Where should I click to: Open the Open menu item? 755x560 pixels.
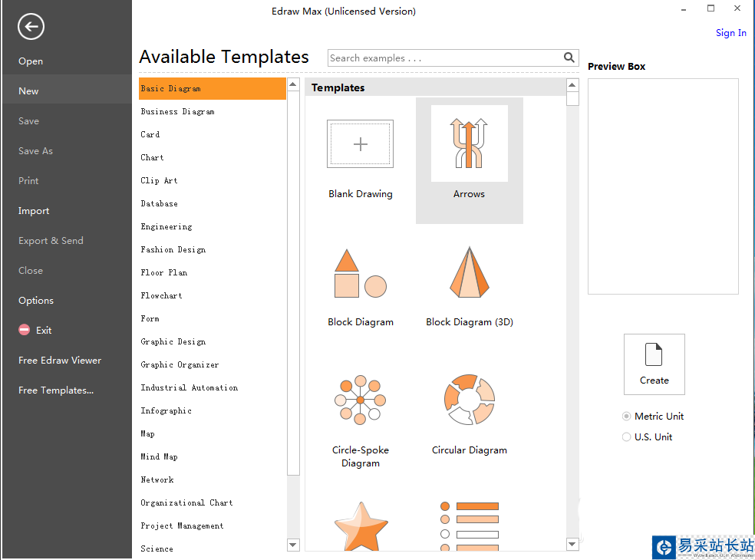[x=31, y=61]
